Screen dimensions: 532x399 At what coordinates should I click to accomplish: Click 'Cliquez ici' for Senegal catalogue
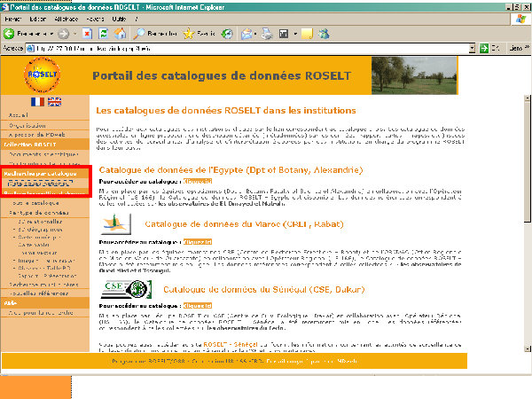point(198,306)
